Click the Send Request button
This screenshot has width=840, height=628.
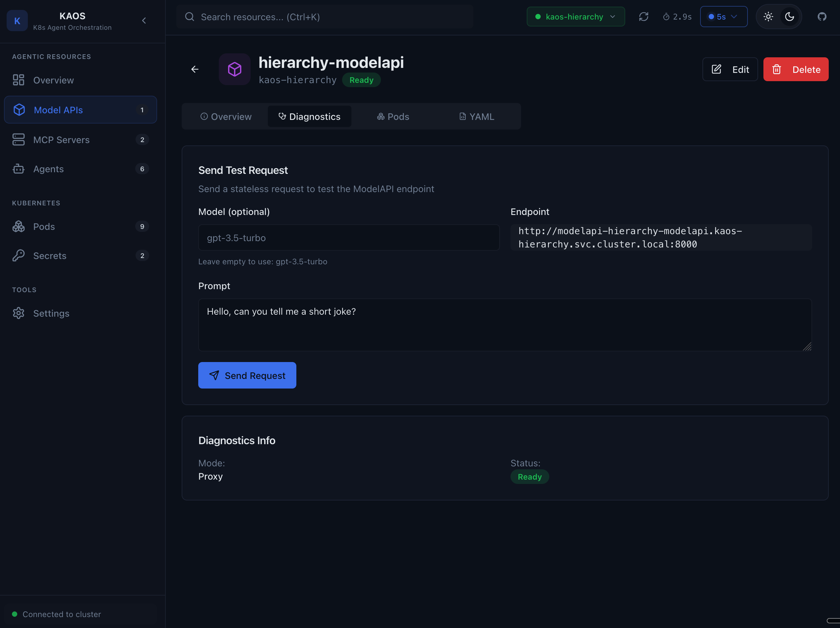tap(247, 375)
